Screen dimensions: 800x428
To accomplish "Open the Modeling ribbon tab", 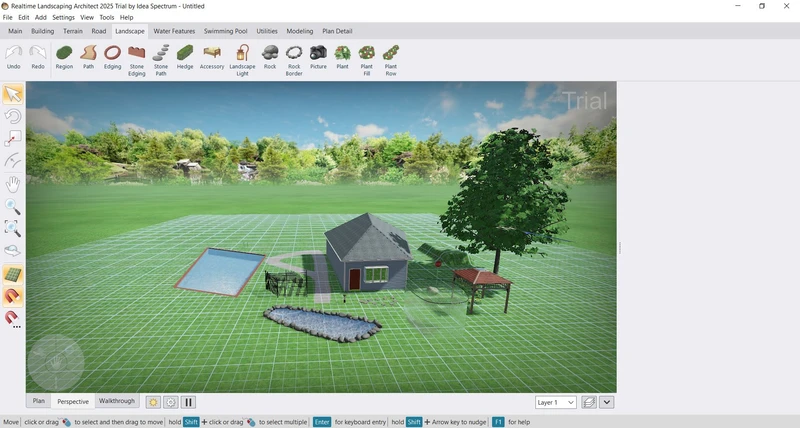I will tap(299, 31).
